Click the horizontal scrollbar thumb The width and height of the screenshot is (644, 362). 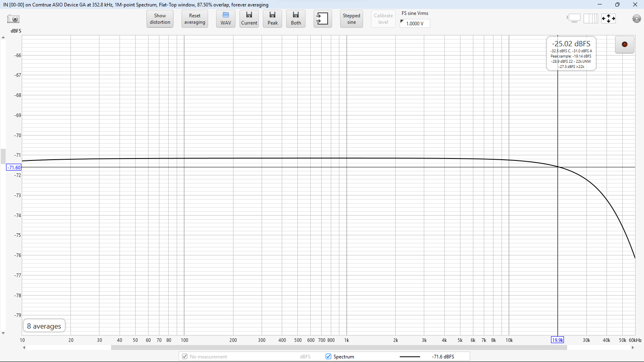339,348
